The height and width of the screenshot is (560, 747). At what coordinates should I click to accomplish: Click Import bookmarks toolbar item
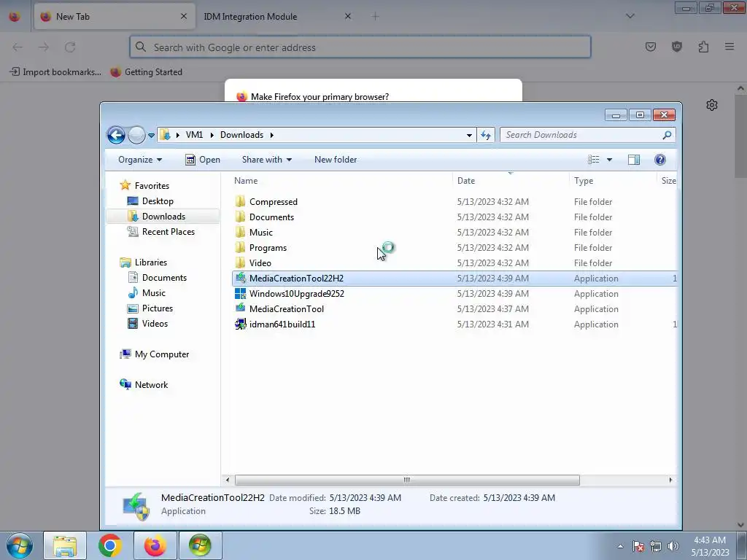55,72
